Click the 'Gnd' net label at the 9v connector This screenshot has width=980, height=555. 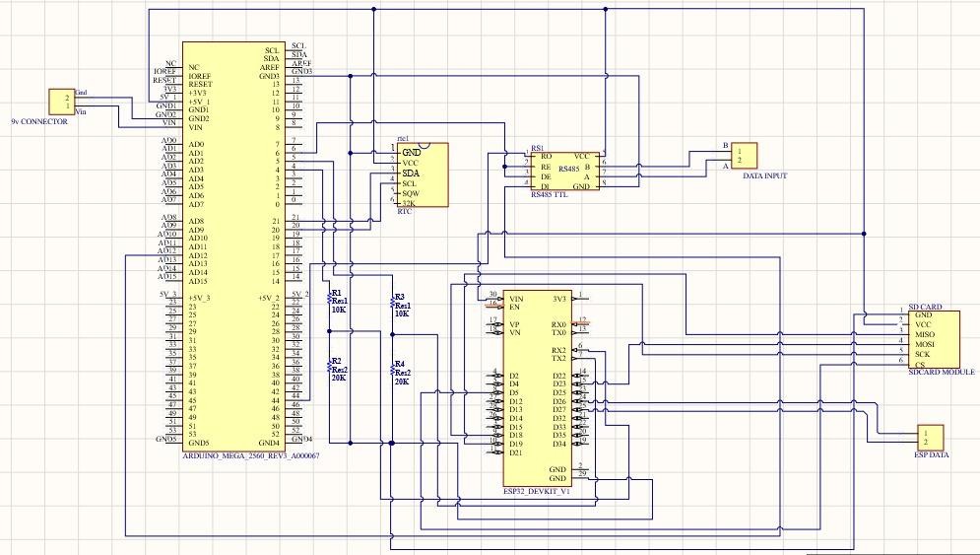point(81,93)
